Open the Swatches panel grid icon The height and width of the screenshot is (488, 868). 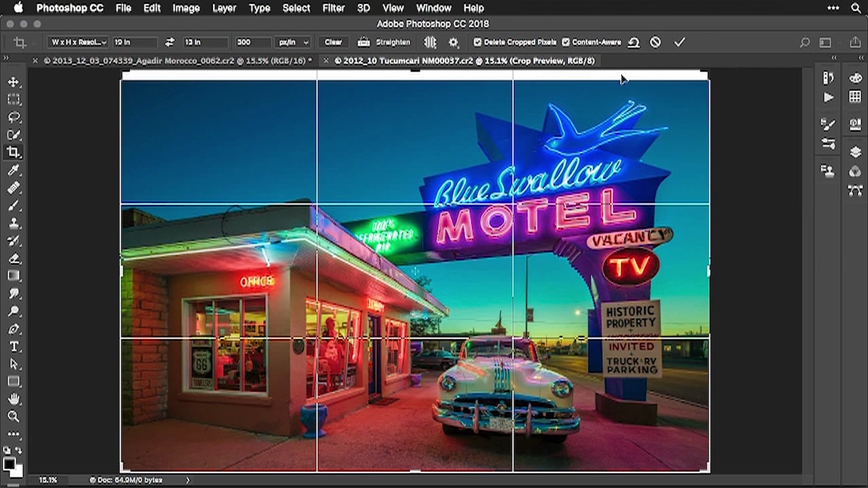(x=855, y=98)
